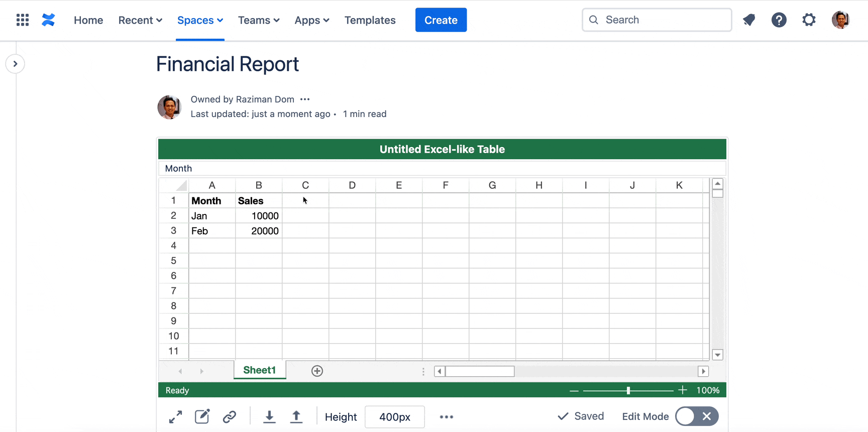This screenshot has height=432, width=868.
Task: Open the settings gear icon
Action: (x=809, y=20)
